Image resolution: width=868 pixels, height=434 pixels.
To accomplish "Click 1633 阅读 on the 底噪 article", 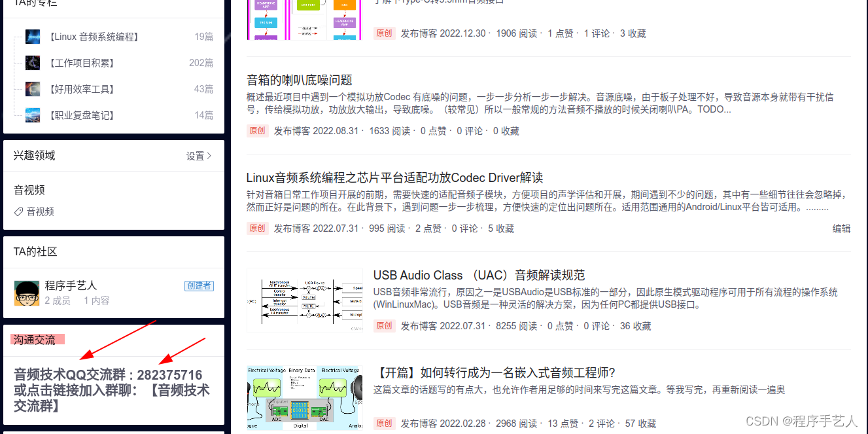I will tap(389, 131).
